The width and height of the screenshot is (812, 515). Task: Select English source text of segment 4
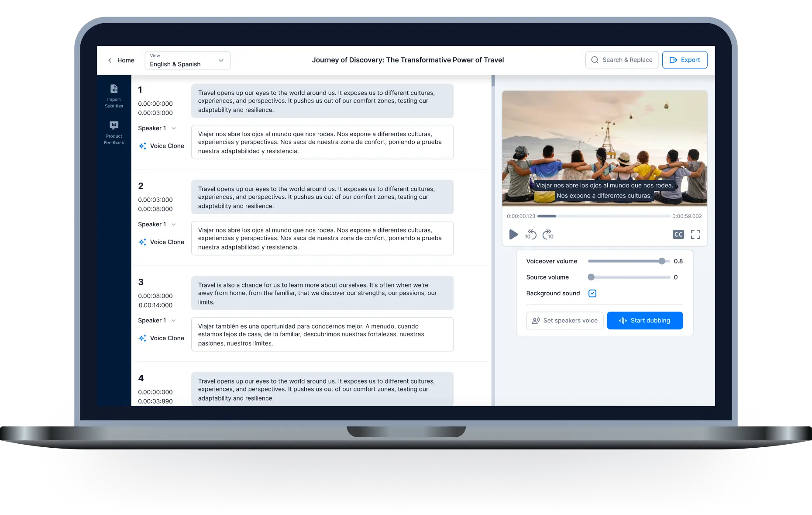pyautogui.click(x=322, y=389)
